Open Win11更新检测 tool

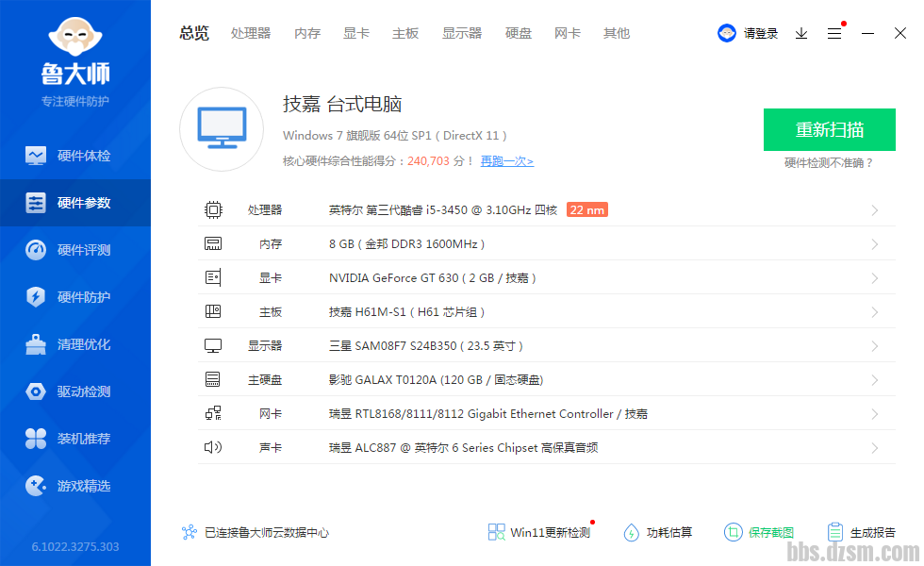point(539,533)
